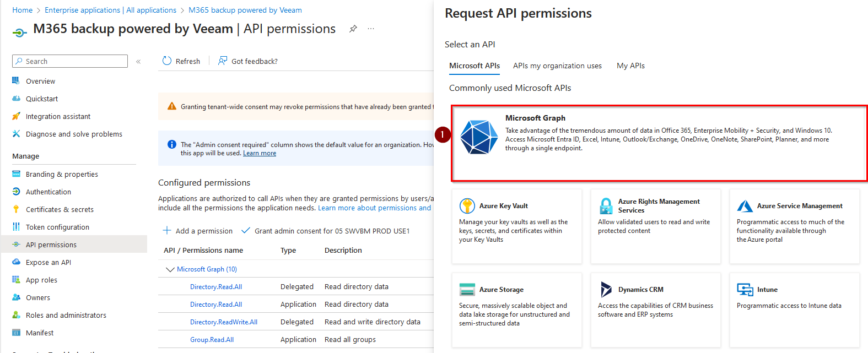Select the Dynamics CRM card title

pyautogui.click(x=640, y=290)
